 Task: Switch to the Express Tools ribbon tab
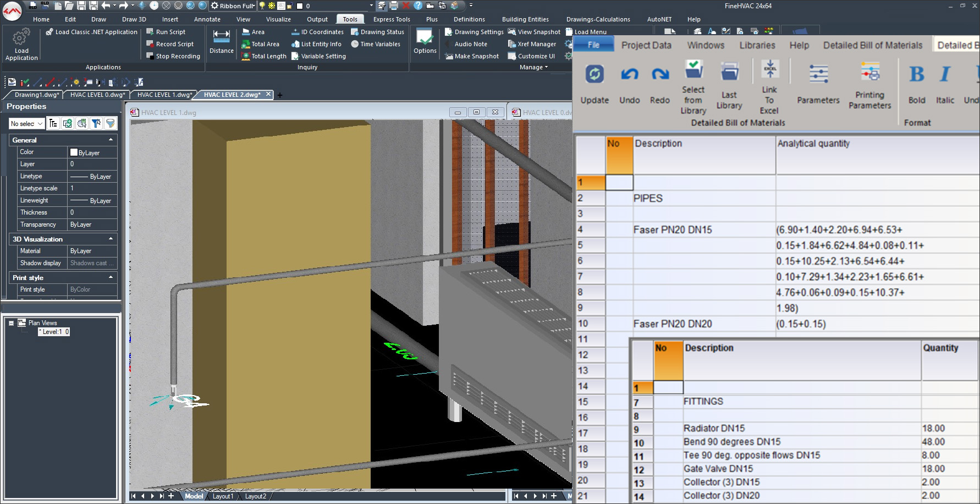tap(391, 19)
